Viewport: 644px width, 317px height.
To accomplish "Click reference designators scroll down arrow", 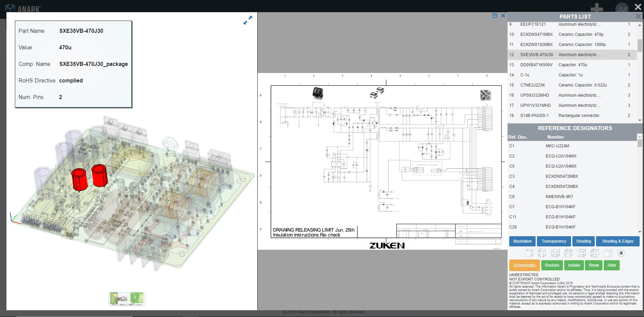I will point(640,232).
